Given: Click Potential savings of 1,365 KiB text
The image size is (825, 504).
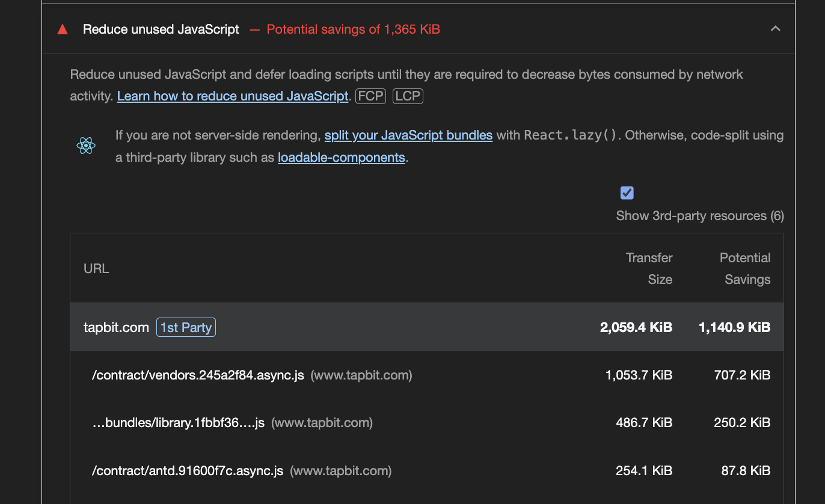Looking at the screenshot, I should 354,29.
